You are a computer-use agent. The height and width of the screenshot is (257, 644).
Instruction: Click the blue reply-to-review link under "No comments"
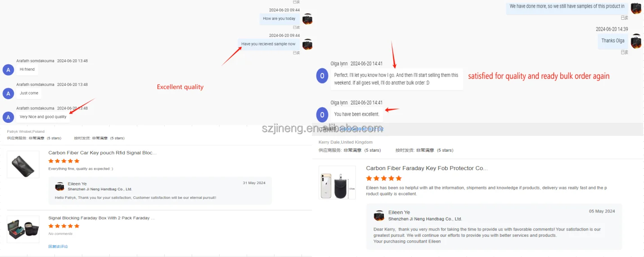pyautogui.click(x=58, y=247)
